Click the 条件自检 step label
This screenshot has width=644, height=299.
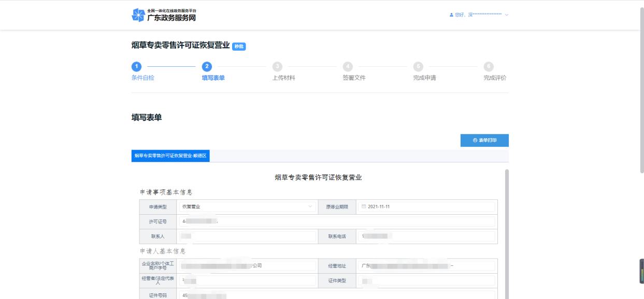[143, 78]
